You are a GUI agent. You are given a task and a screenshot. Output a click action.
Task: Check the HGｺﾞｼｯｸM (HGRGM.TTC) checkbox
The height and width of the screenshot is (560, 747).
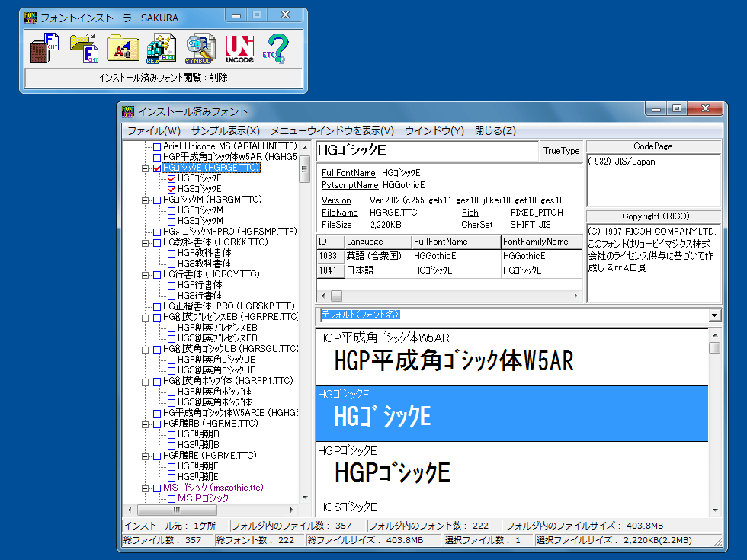coord(157,200)
